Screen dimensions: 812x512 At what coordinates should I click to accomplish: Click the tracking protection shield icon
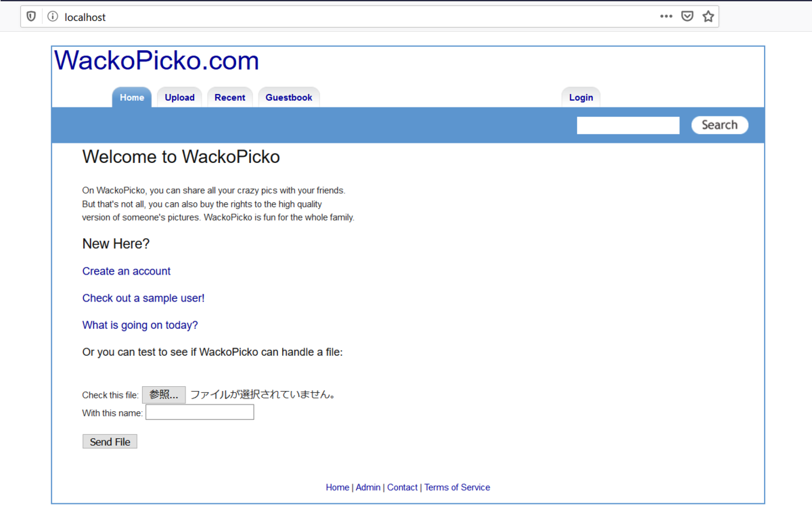(31, 17)
